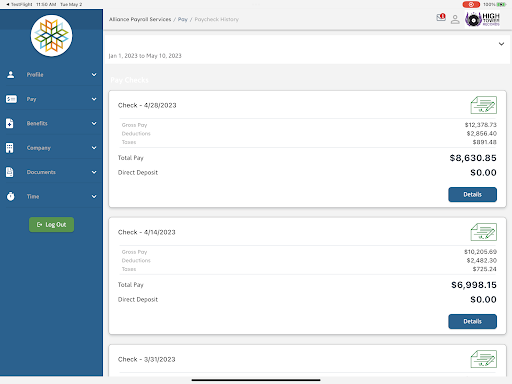This screenshot has width=512, height=384.
Task: Click the gross pay value $10,205.69
Action: click(x=480, y=252)
